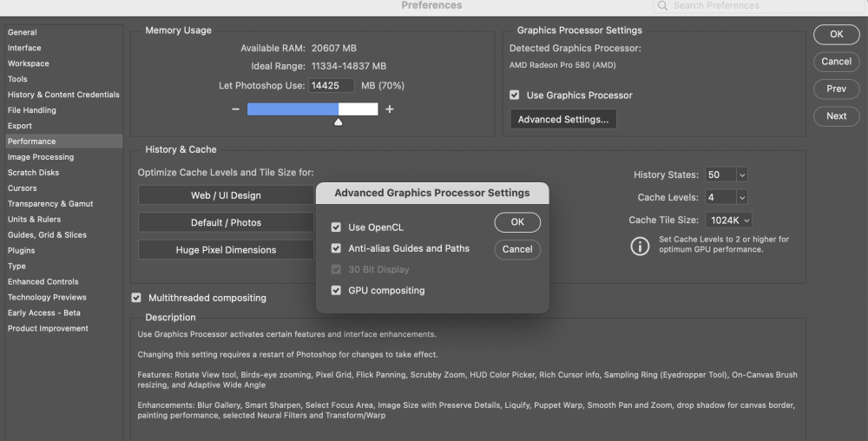Click the Search Preferences field
The height and width of the screenshot is (441, 868).
(x=759, y=5)
